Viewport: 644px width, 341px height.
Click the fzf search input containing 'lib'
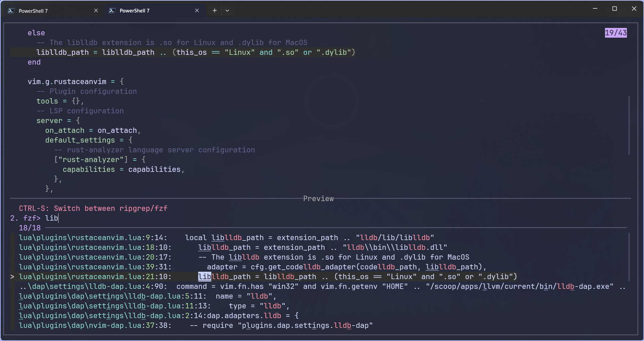[x=51, y=218]
